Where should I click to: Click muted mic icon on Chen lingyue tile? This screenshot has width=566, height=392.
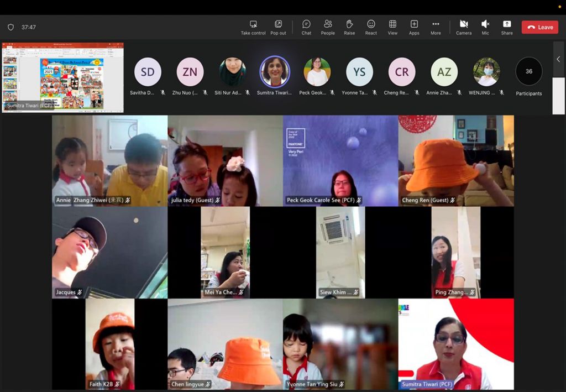[x=208, y=384]
